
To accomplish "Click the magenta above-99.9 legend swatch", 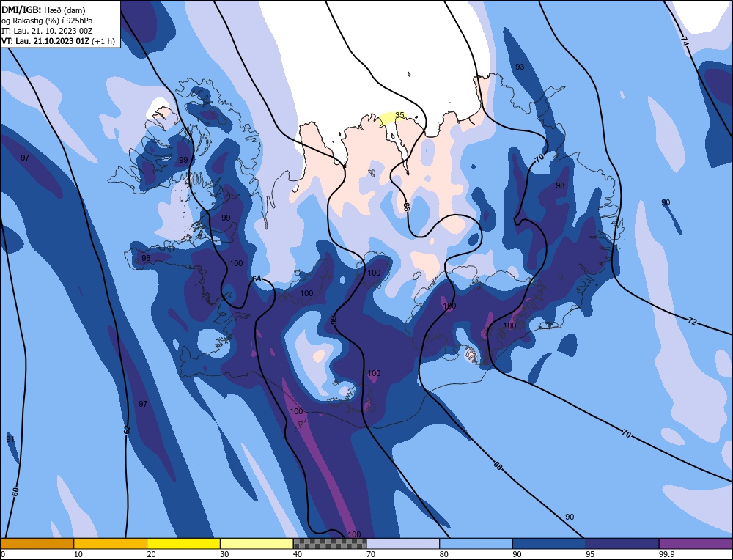I will pos(696,543).
